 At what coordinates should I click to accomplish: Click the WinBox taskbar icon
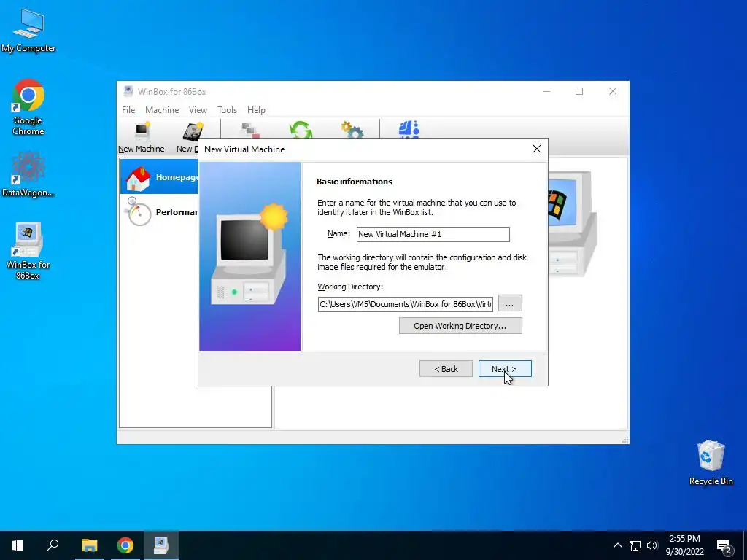(161, 545)
